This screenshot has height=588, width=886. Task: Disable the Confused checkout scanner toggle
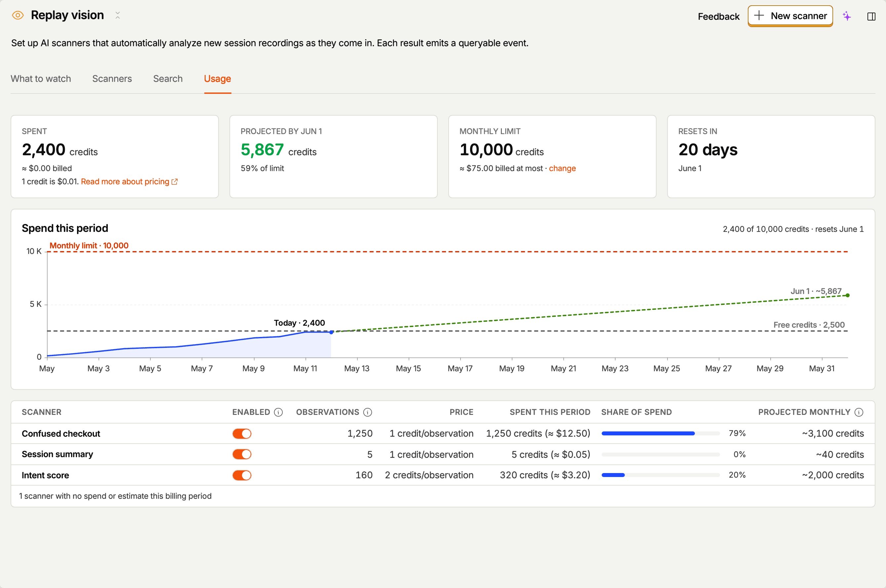pos(242,433)
